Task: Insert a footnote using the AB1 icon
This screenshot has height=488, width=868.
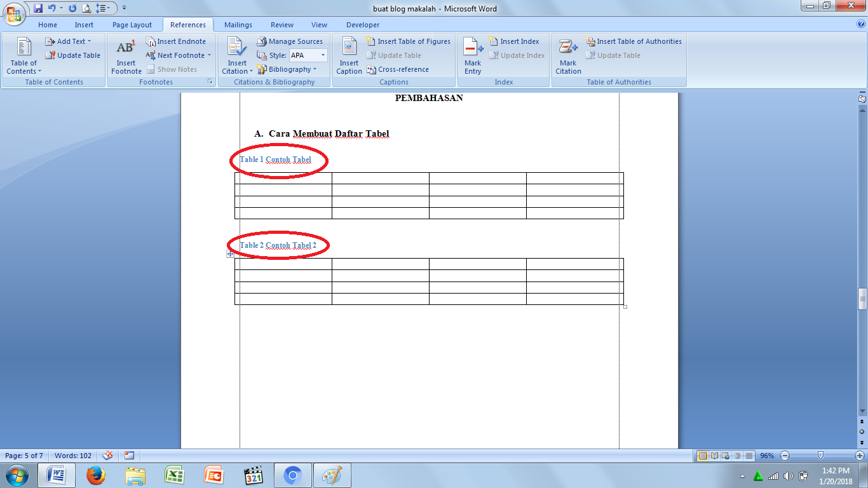Action: point(126,56)
